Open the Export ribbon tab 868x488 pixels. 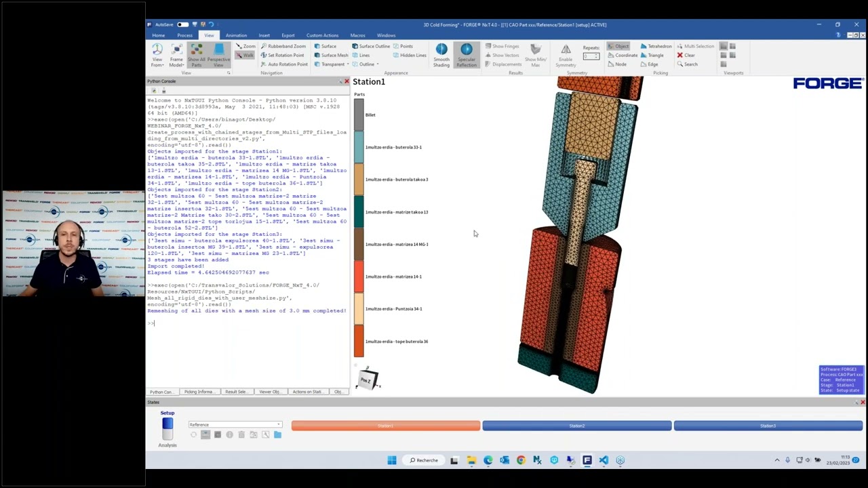point(288,35)
